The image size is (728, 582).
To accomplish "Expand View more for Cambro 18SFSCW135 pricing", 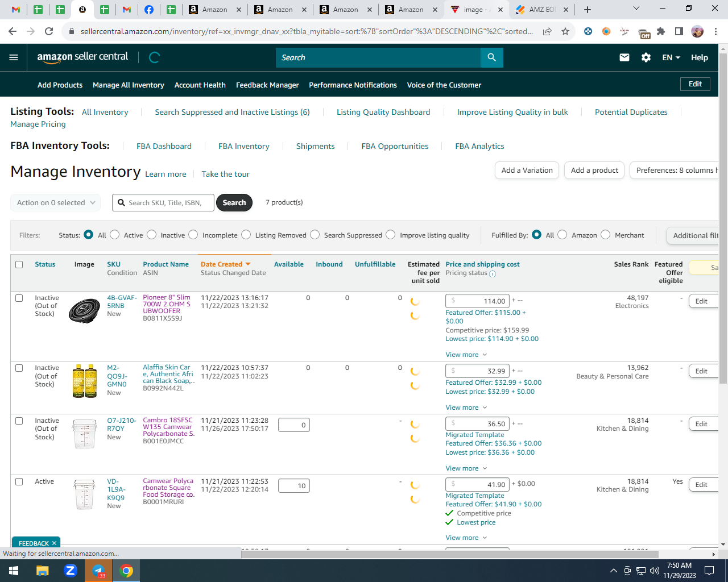I will [466, 468].
